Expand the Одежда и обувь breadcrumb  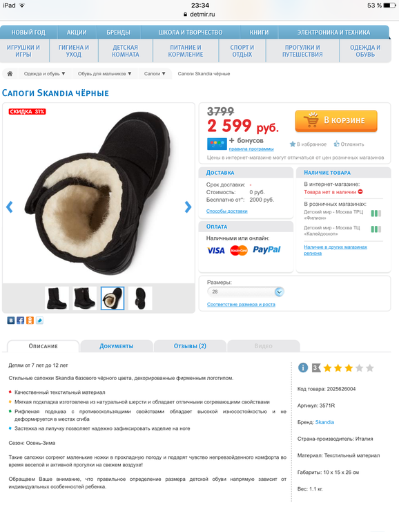(x=44, y=74)
